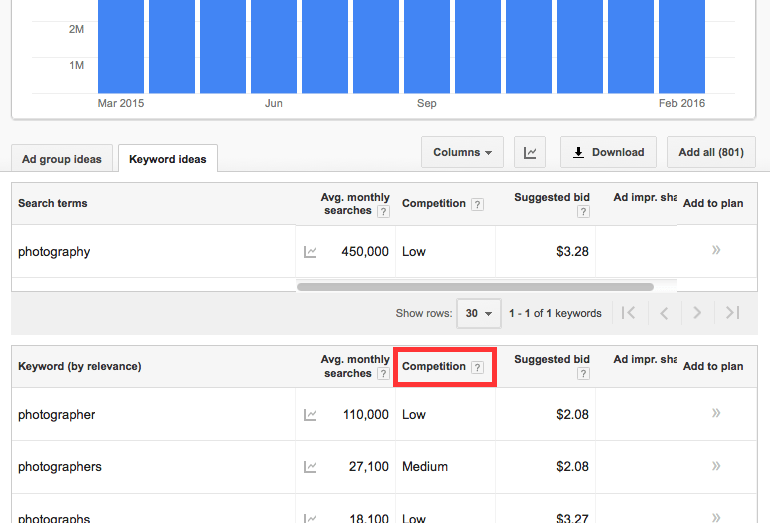Select the Keyword ideas tab
770x523 pixels.
(167, 159)
